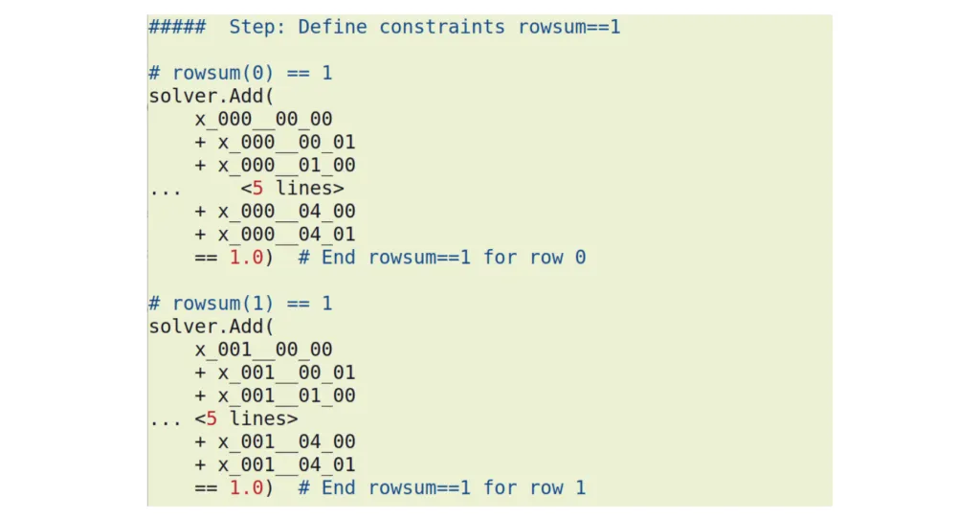Select variable x_000__00_00
The image size is (980, 520).
[263, 119]
